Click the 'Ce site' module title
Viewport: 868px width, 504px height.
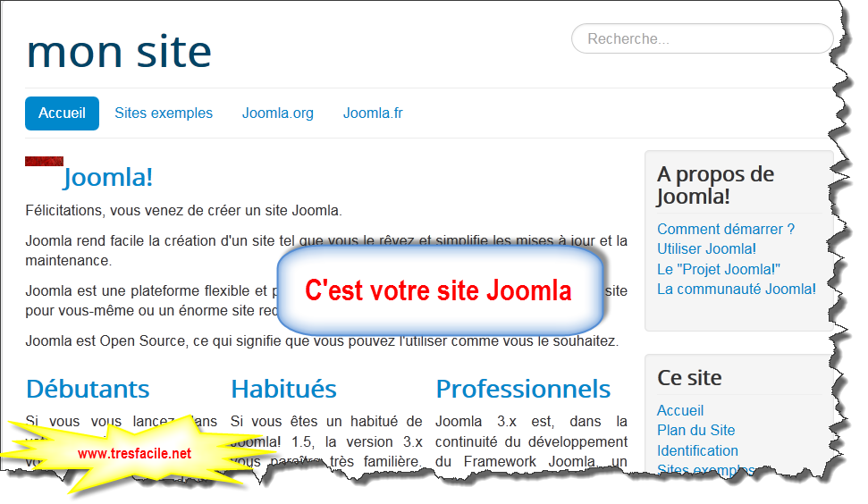click(689, 378)
